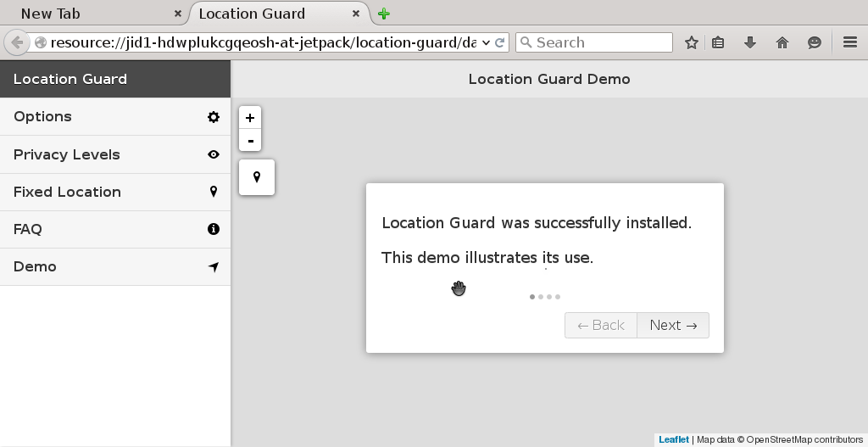Image resolution: width=868 pixels, height=447 pixels.
Task: Focus the browser Search box
Action: coord(594,42)
